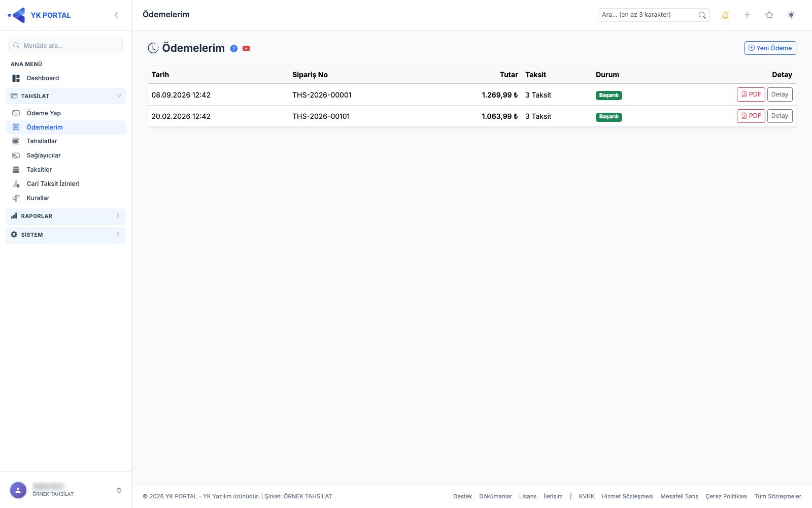Download PDF for THS-2026-00101
Viewport: 812px width, 508px height.
click(x=751, y=116)
